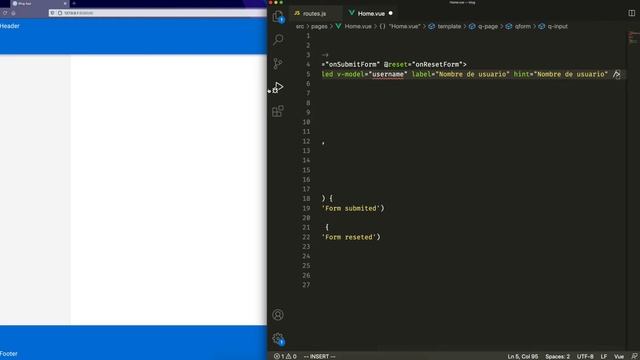This screenshot has width=640, height=360.
Task: Click 'LF' end of line setting
Action: pyautogui.click(x=604, y=356)
